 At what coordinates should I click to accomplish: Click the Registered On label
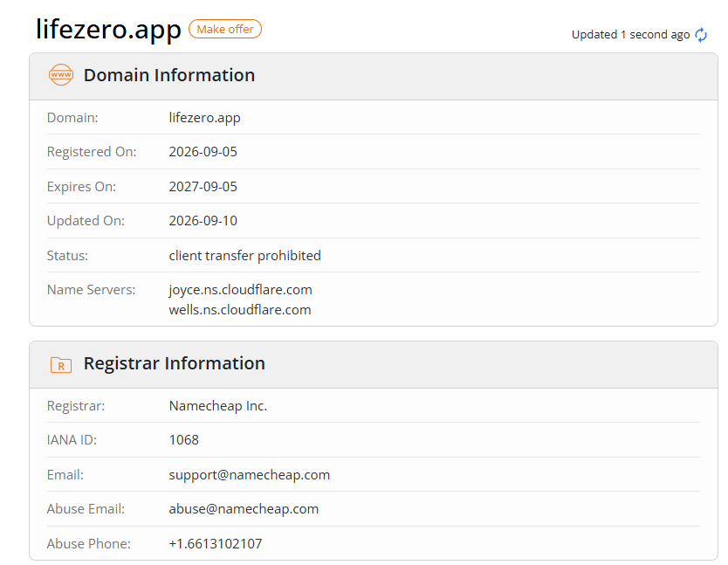click(92, 152)
